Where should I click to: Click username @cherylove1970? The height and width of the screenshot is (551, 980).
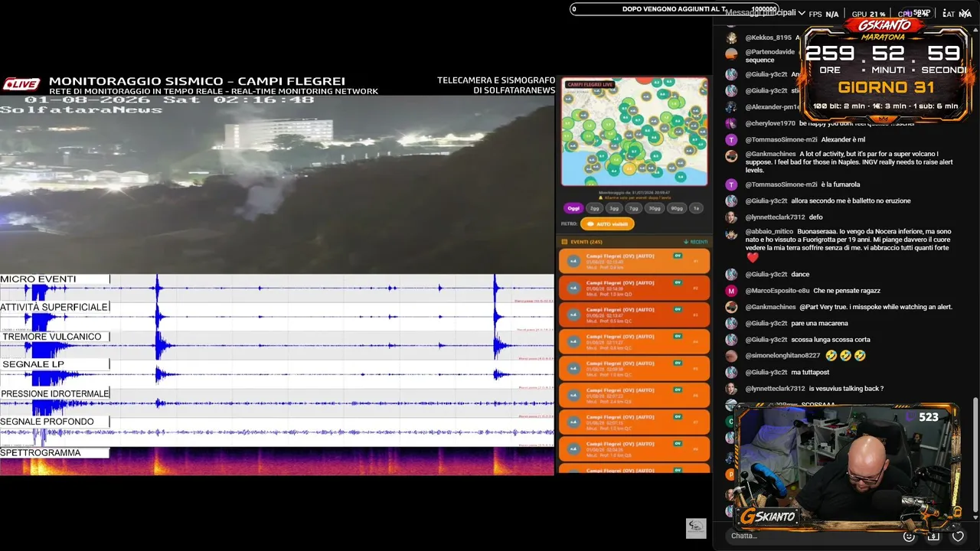770,123
